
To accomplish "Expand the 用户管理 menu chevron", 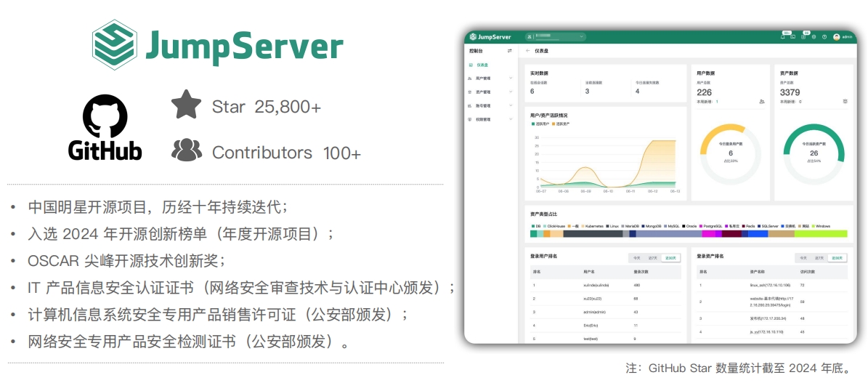I will 511,78.
